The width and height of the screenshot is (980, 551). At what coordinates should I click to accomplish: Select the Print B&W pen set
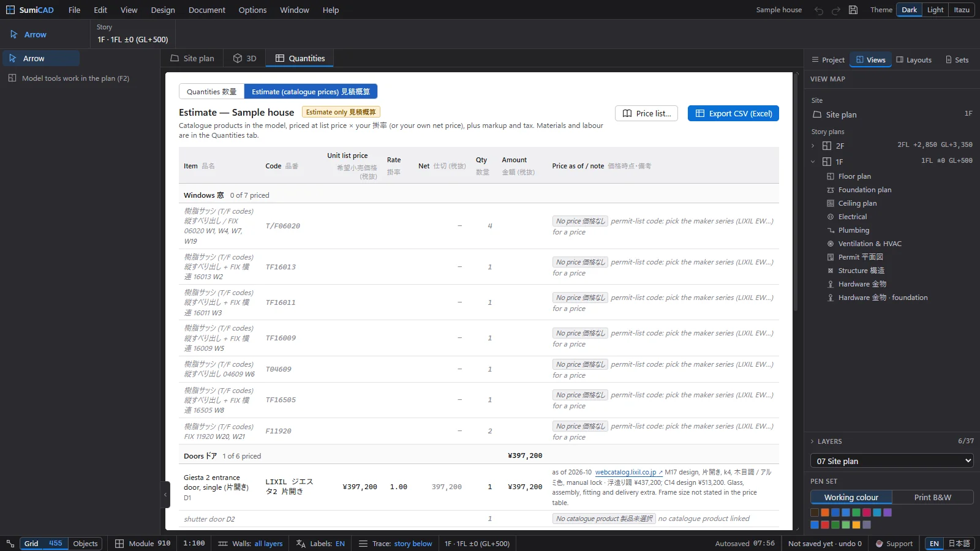(x=933, y=497)
